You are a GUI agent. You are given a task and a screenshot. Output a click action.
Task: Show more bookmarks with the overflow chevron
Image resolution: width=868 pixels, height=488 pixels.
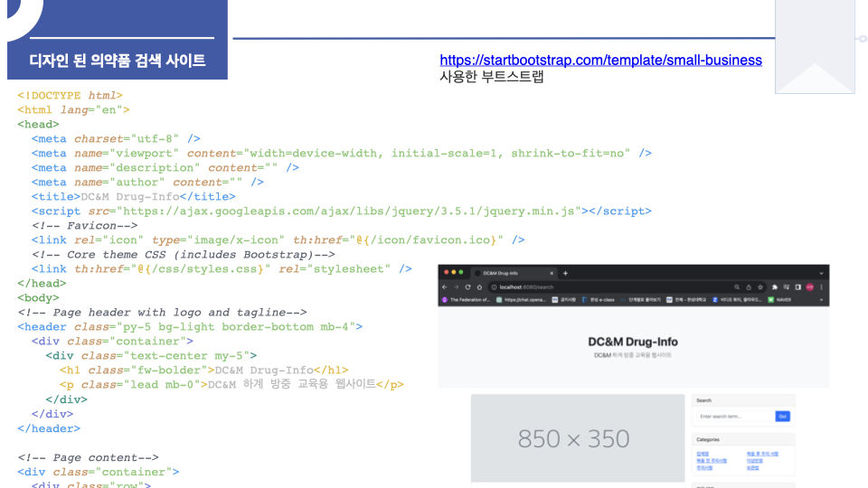tap(822, 300)
